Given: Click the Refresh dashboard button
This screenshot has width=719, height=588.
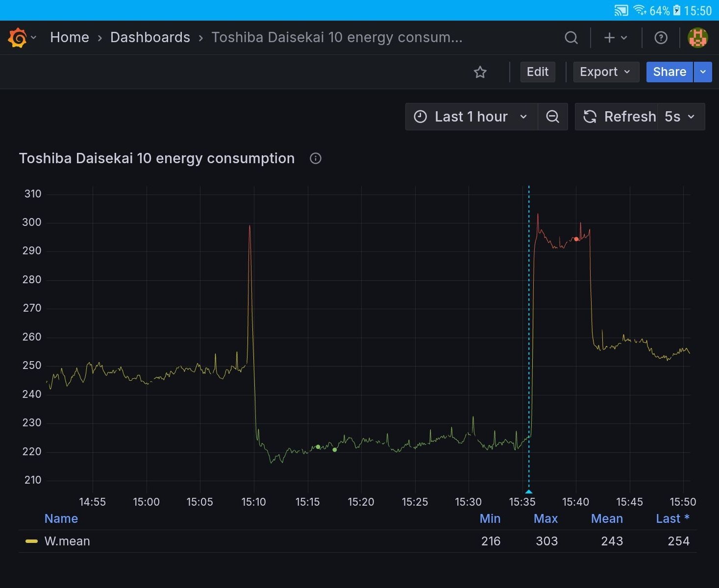Looking at the screenshot, I should coord(617,117).
